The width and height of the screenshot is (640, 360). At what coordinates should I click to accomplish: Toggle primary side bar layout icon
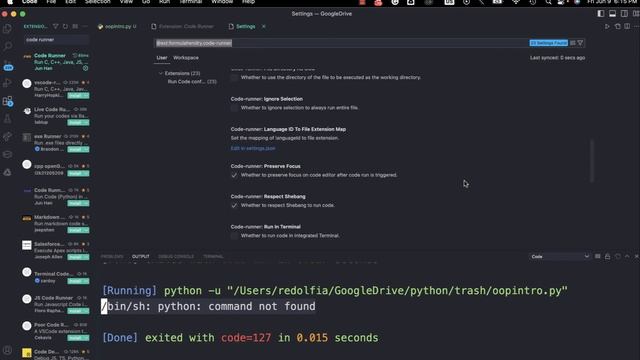[601, 13]
